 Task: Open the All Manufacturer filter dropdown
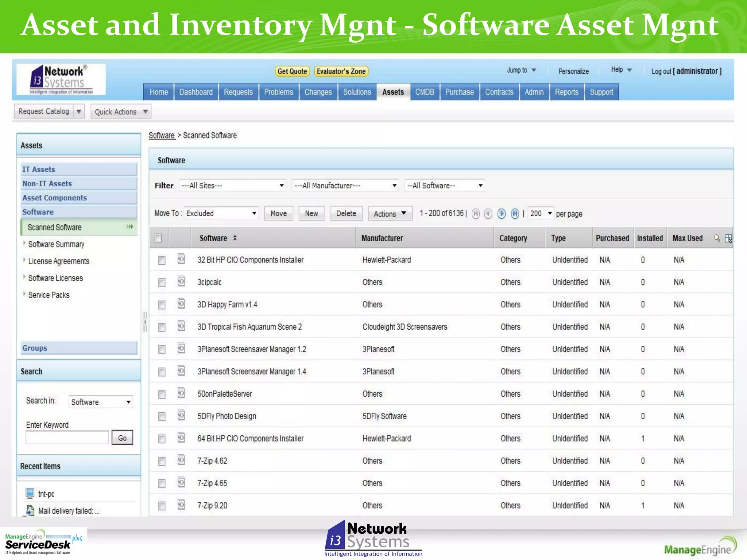pyautogui.click(x=345, y=186)
